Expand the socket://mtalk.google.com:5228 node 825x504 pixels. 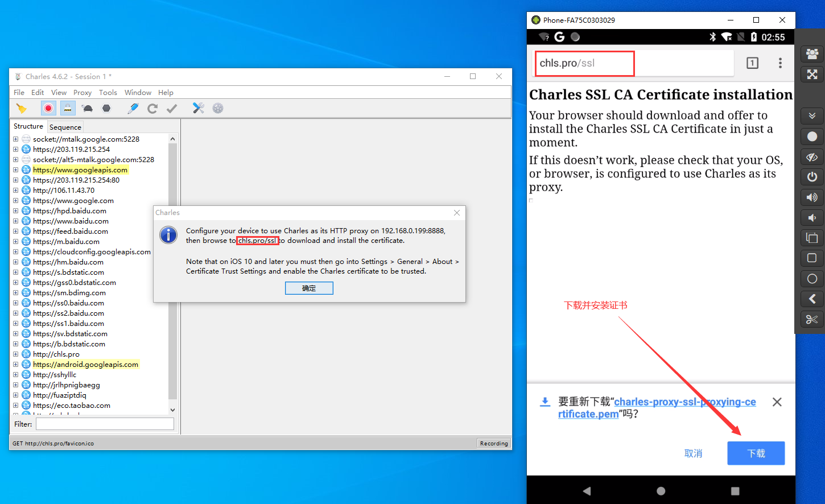16,139
